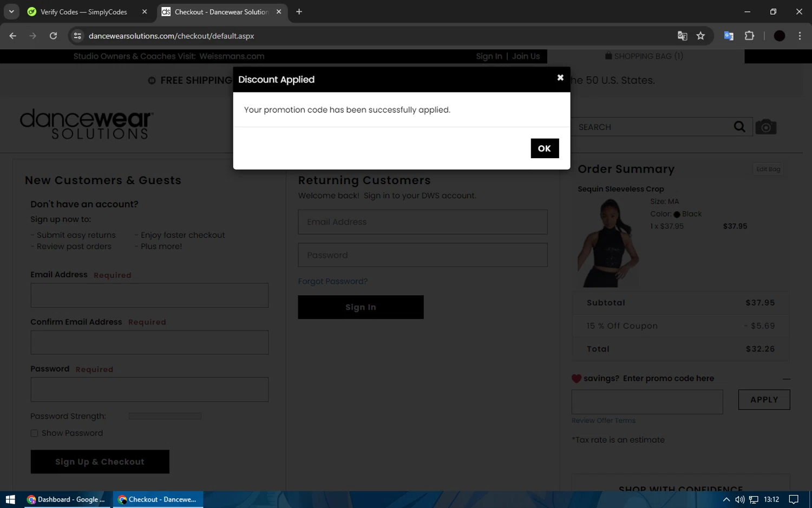The height and width of the screenshot is (508, 812).
Task: Click the Sign In header link
Action: (x=489, y=56)
